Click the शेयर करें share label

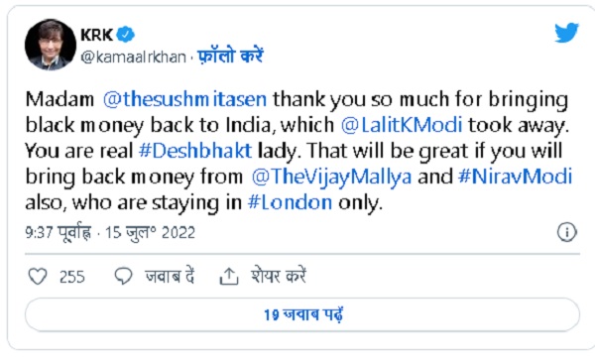point(278,276)
